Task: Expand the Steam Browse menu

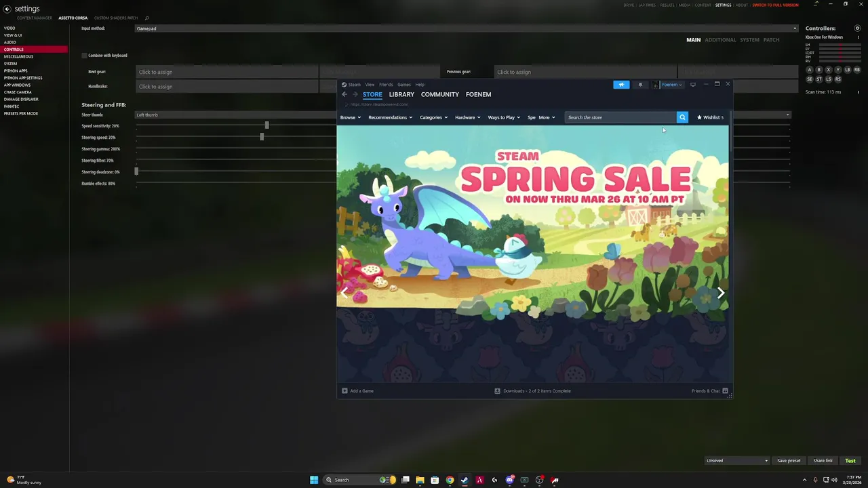Action: tap(350, 117)
